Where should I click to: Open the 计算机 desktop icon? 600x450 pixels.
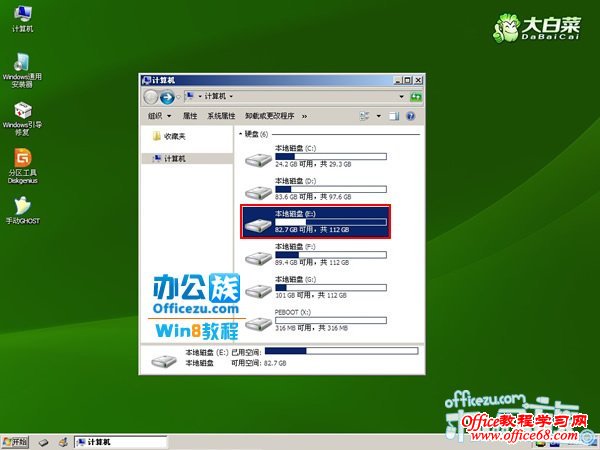(23, 18)
